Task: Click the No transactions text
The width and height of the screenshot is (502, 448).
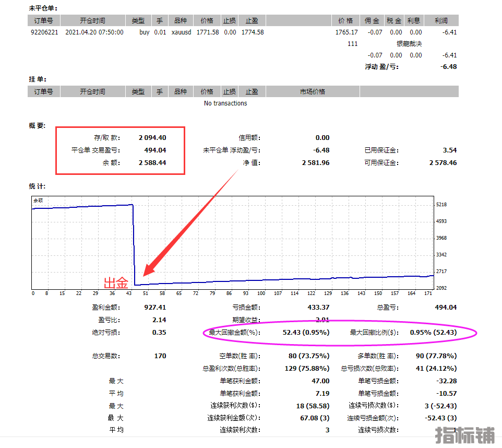Action: pyautogui.click(x=225, y=103)
